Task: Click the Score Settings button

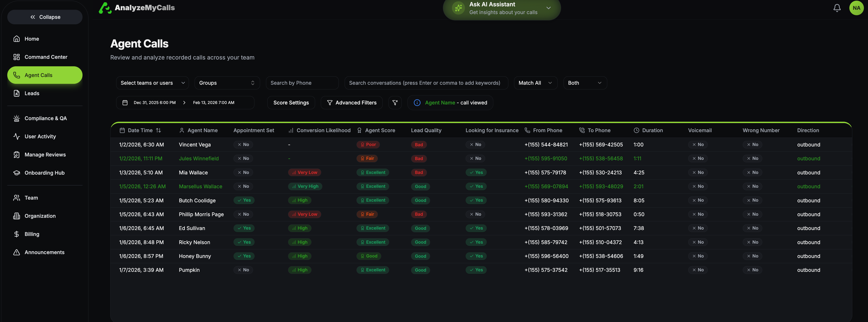Action: [x=291, y=103]
